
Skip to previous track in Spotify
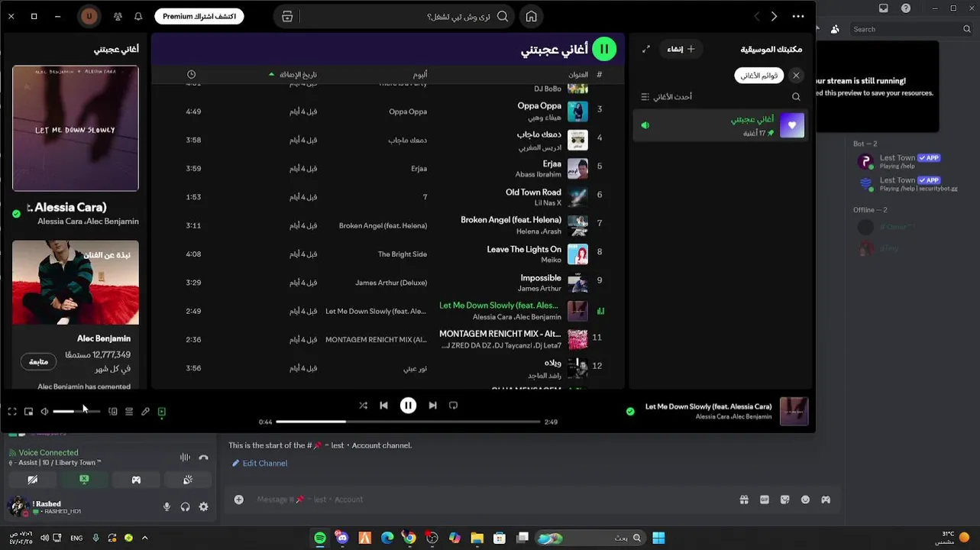(x=383, y=406)
